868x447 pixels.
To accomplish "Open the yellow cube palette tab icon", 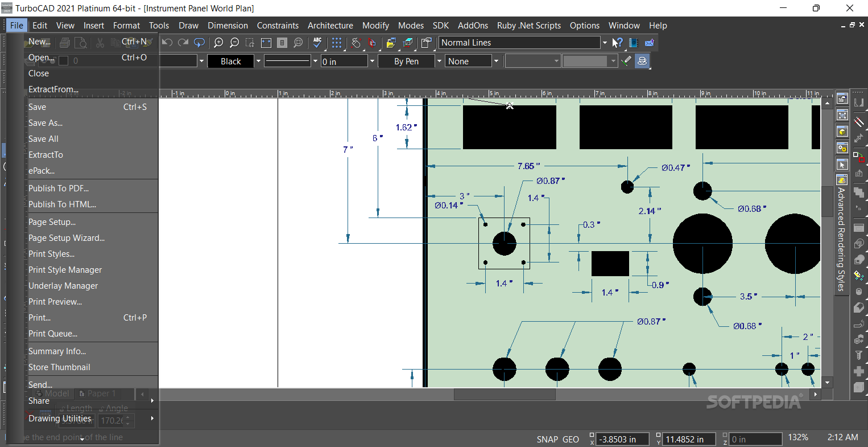I will [842, 132].
